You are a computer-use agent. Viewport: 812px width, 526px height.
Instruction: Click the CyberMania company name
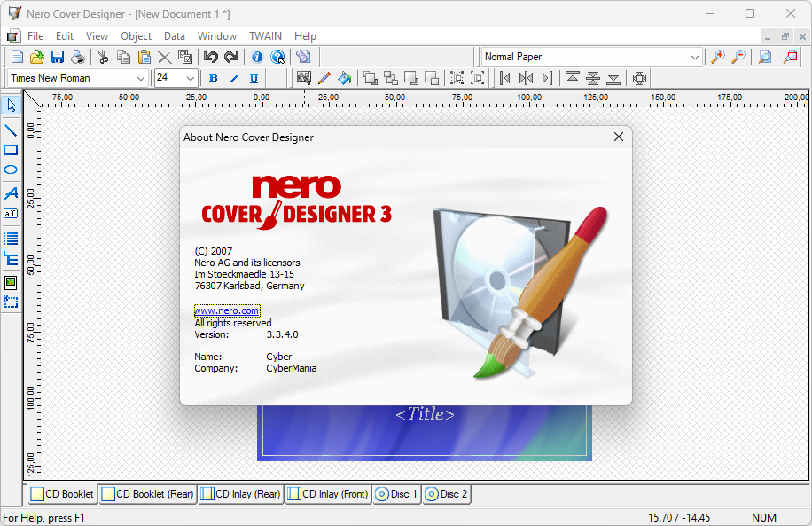click(x=292, y=368)
